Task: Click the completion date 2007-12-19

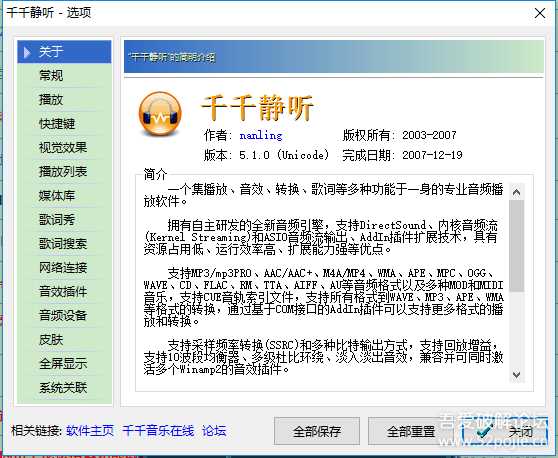Action: coord(432,155)
